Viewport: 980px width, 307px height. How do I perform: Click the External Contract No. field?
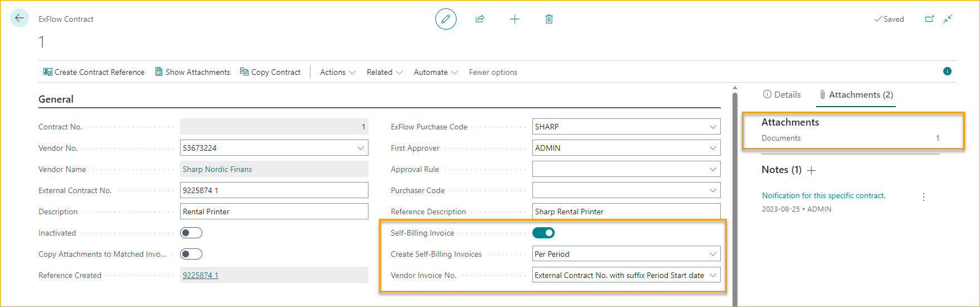pyautogui.click(x=274, y=190)
